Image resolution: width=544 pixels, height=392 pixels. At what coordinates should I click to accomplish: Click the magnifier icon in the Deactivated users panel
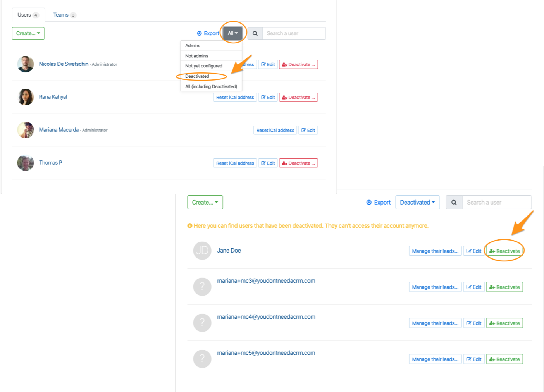point(454,203)
